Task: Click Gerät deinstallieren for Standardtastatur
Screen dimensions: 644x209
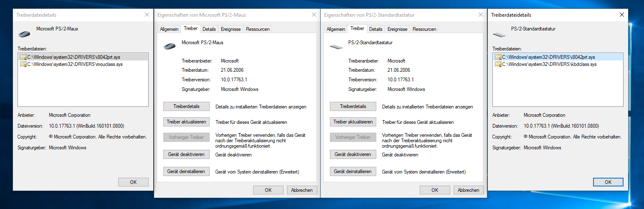Action: tap(353, 171)
